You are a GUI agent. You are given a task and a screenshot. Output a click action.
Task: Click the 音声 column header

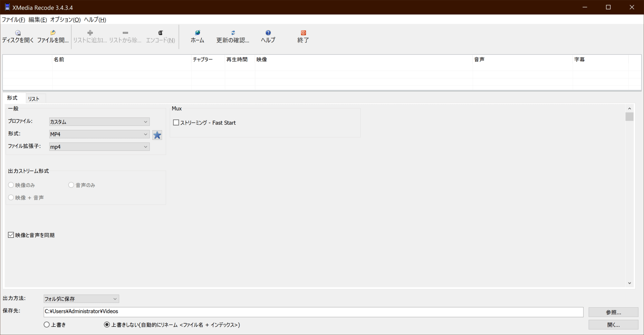click(523, 60)
